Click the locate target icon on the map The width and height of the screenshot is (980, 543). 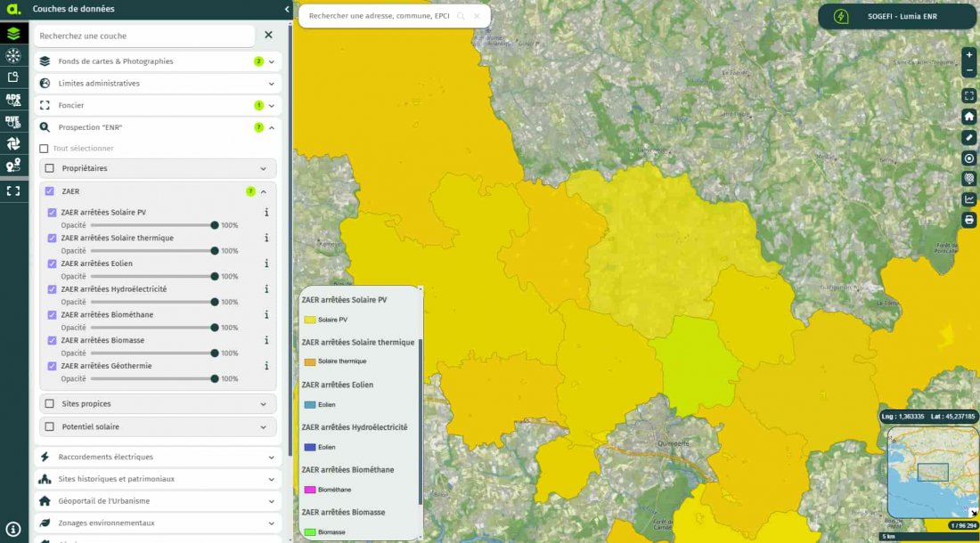tap(969, 158)
